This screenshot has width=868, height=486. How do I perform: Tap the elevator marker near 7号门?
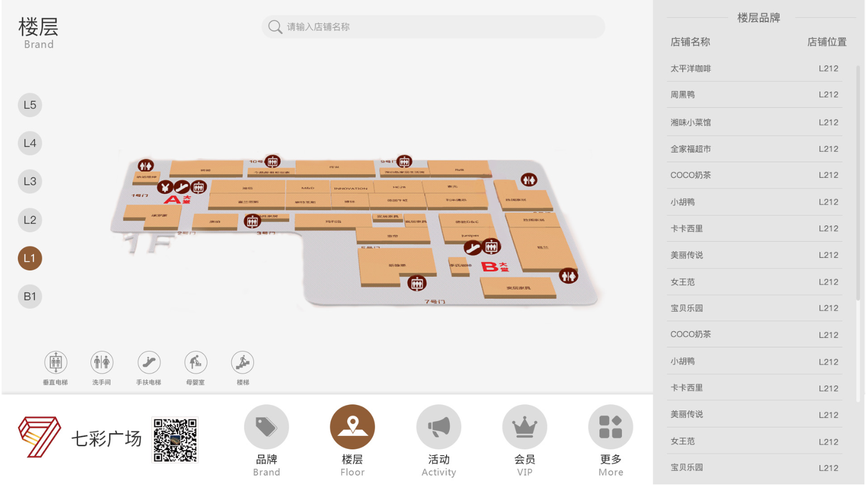point(417,284)
